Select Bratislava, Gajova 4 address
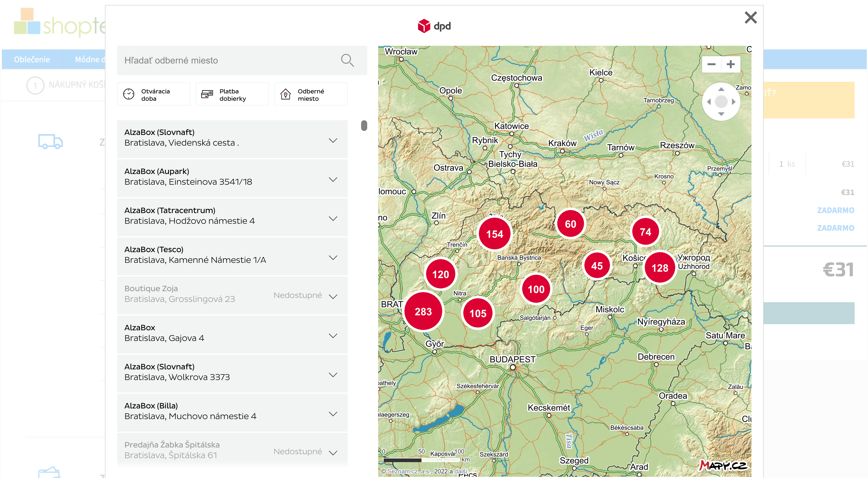This screenshot has height=478, width=868. 164,338
